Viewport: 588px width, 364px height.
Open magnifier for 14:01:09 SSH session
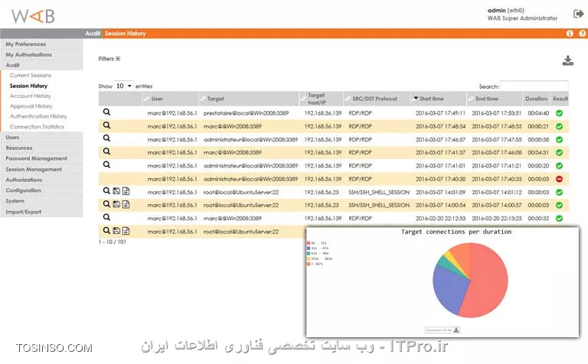pos(107,191)
